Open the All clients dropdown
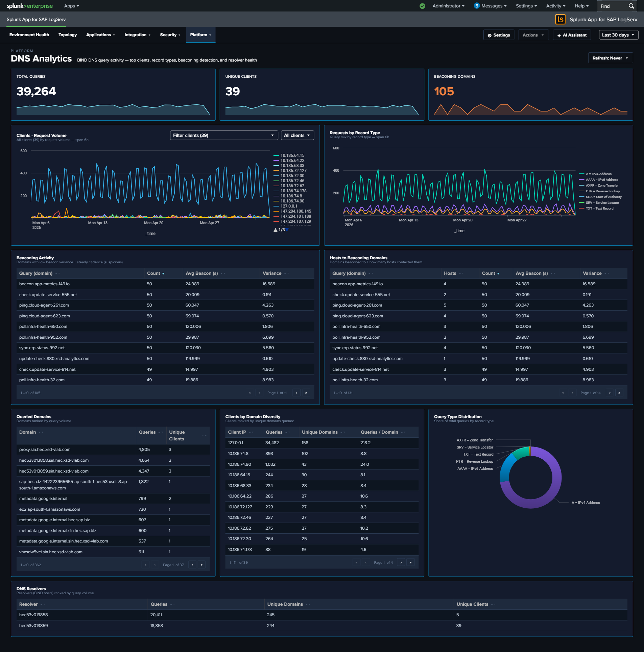 [297, 135]
